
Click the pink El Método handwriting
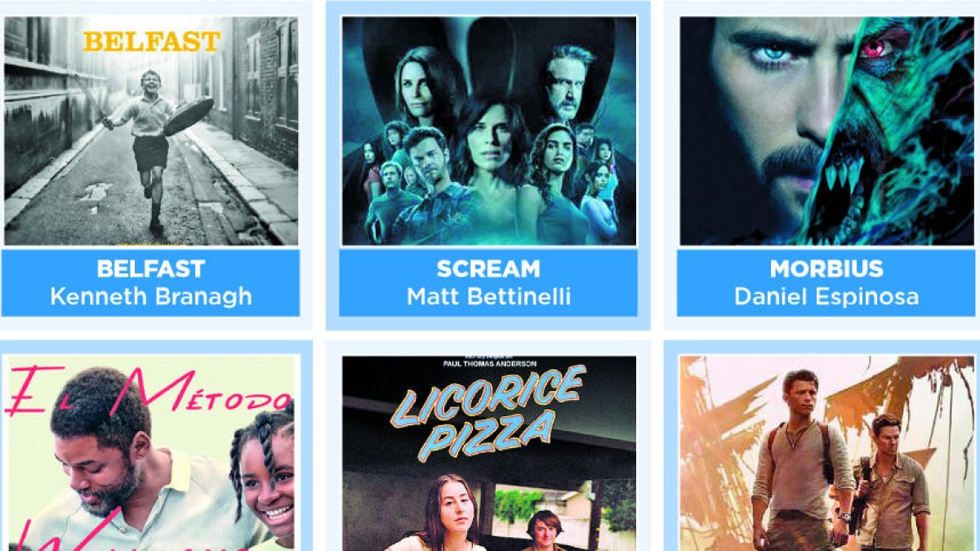point(147,392)
